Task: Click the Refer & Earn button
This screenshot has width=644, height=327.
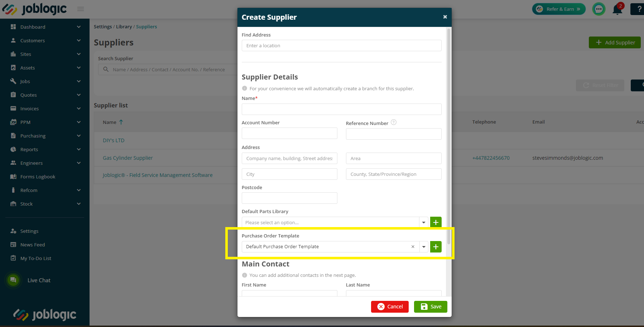Action: click(559, 9)
